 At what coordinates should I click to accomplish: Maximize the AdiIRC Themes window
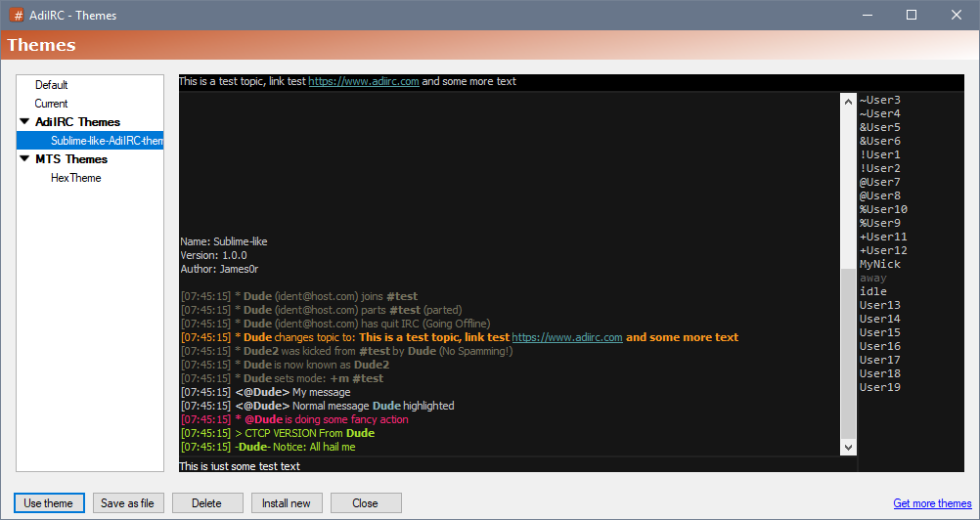tap(912, 15)
